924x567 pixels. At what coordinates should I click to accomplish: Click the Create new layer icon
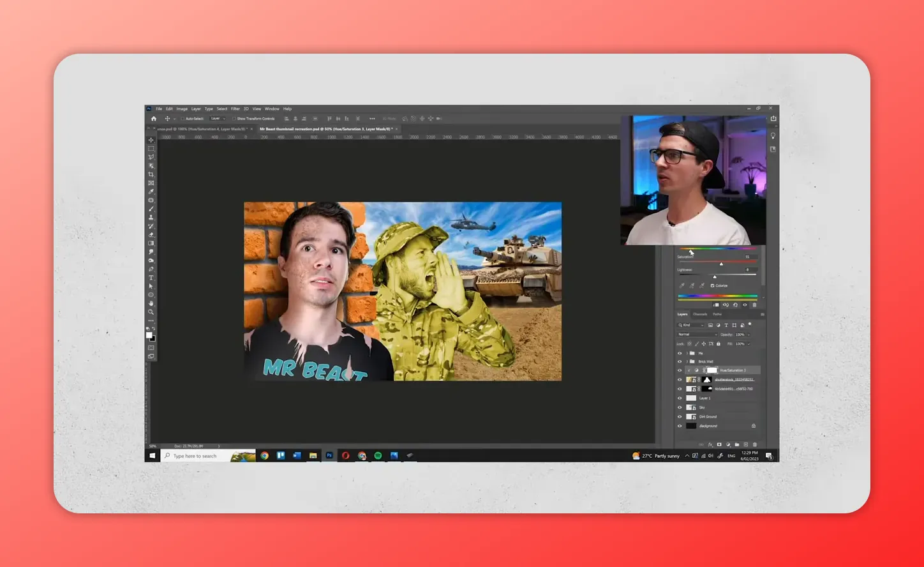tap(746, 444)
